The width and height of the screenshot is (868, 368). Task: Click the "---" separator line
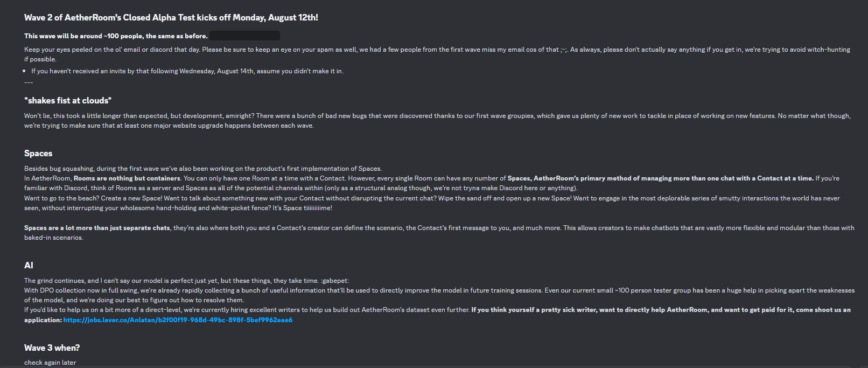coord(29,82)
